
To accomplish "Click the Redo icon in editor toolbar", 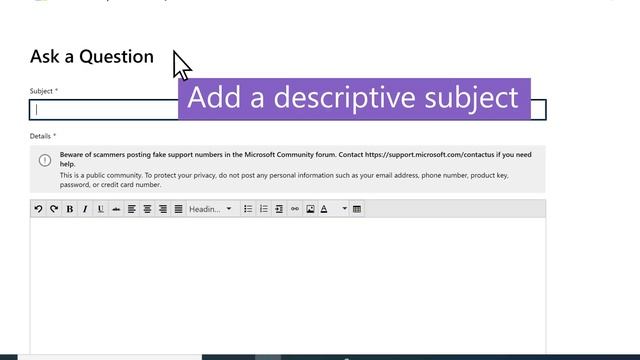I will (54, 209).
